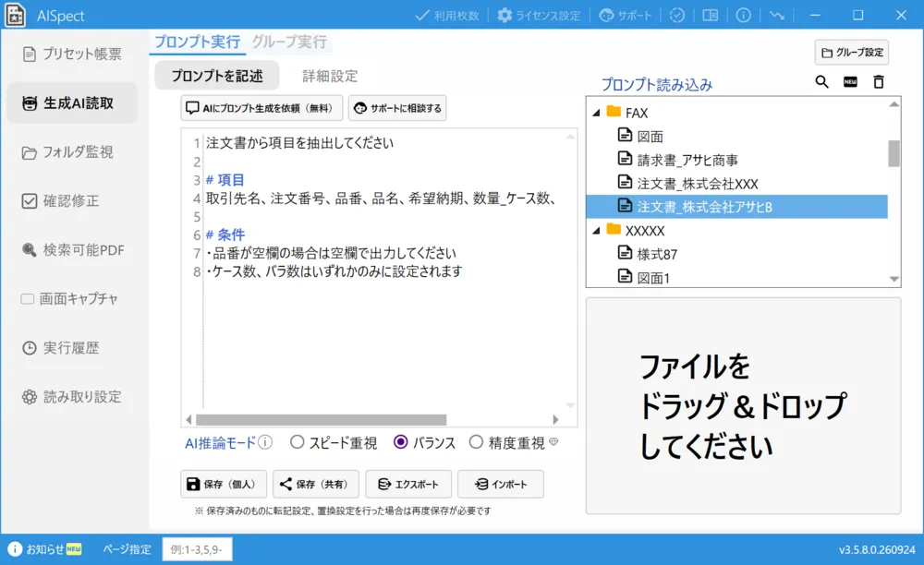
Task: Click the editor scroll right arrow
Action: [x=555, y=420]
